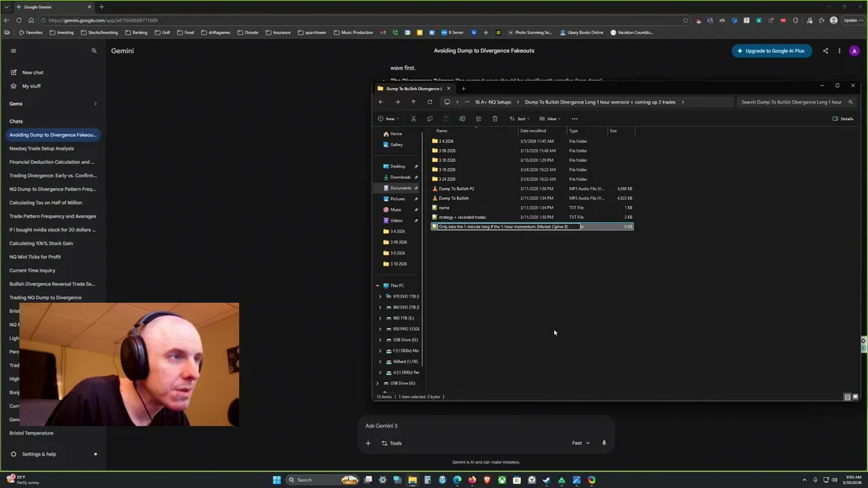Close the Dump To Bullish Divergence Explorer tab

coord(448,89)
